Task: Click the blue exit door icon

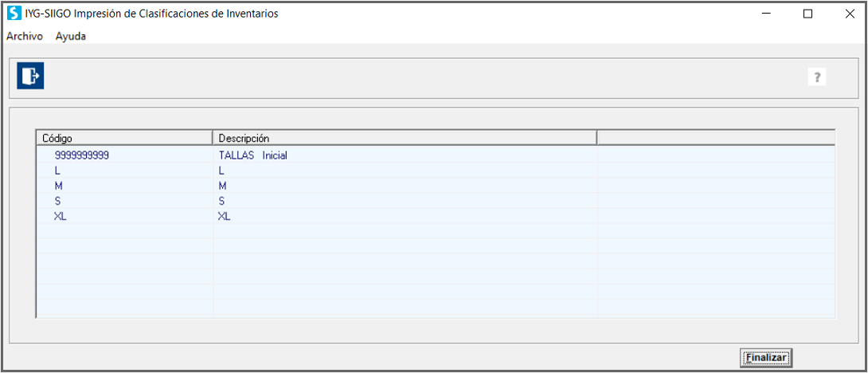Action: click(30, 76)
